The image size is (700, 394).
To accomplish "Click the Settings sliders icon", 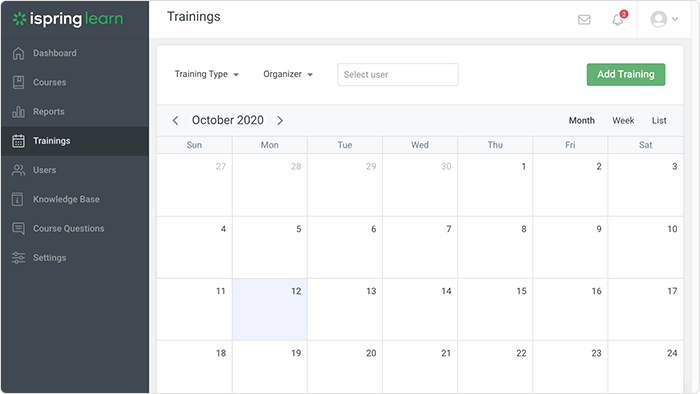I will tap(18, 257).
